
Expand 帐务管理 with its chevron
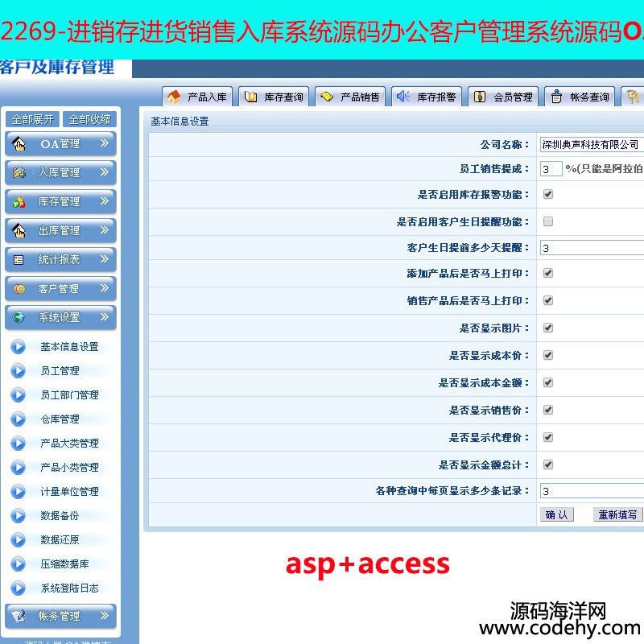pos(105,615)
